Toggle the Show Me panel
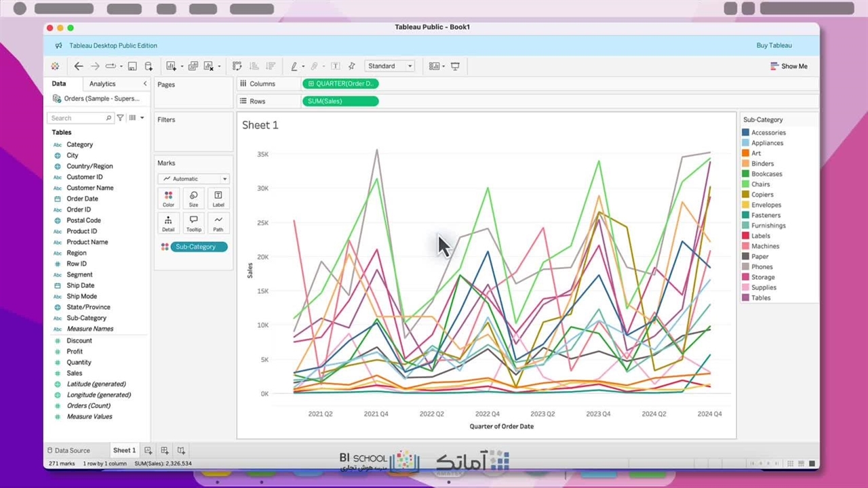Screen dimensions: 868x488 tap(789, 66)
